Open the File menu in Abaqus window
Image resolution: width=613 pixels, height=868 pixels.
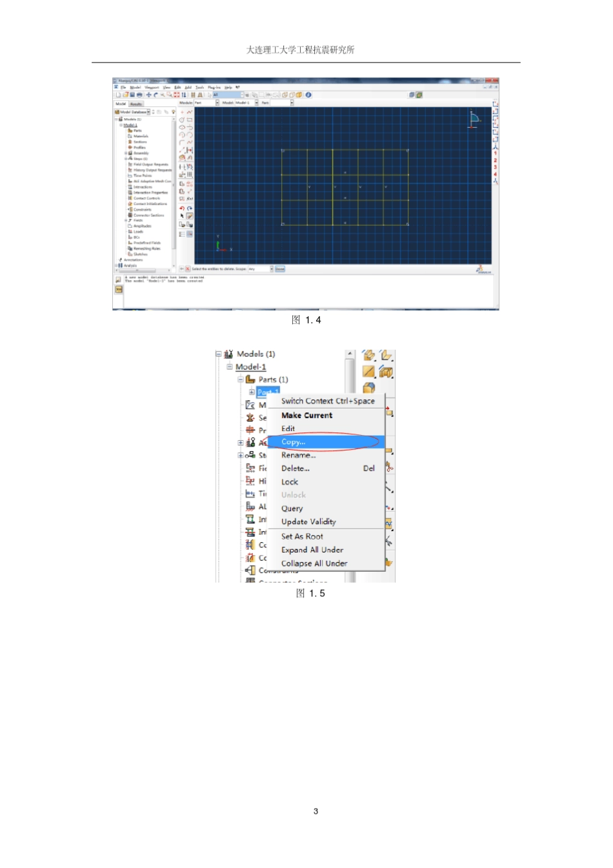point(123,87)
